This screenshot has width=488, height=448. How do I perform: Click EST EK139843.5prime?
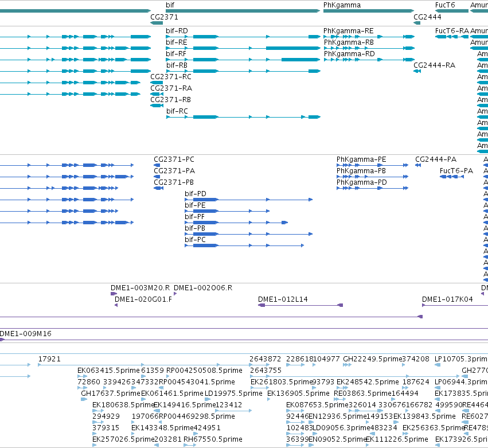coord(396,422)
